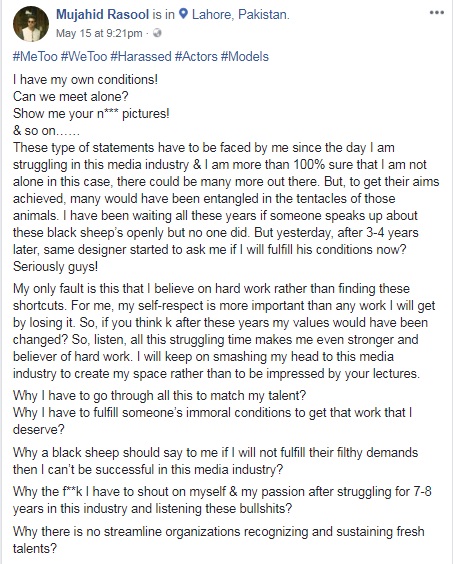The image size is (453, 564).
Task: Click the May 15 at 9:21pm timestamp
Action: coord(99,33)
